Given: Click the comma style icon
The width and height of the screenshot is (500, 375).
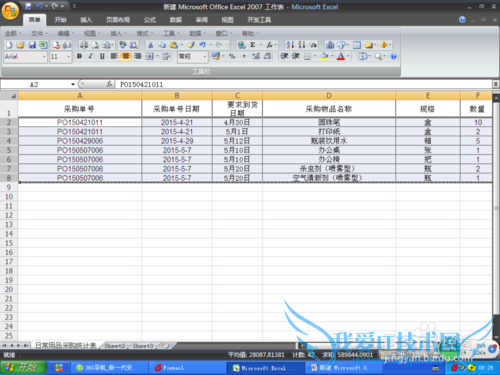Looking at the screenshot, I should tap(244, 56).
